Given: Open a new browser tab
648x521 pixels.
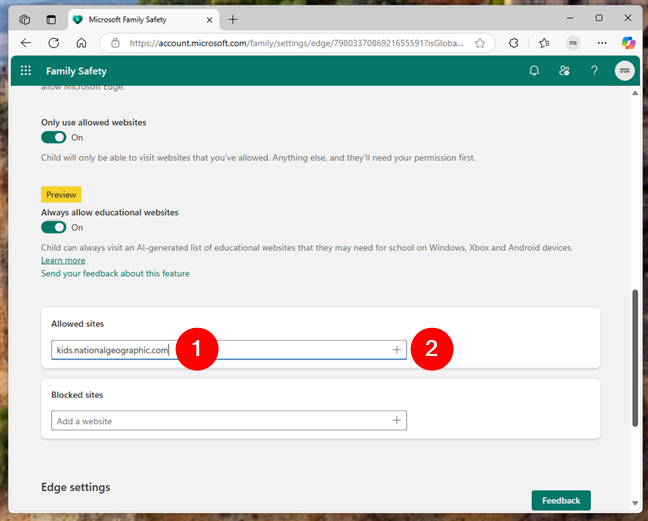Looking at the screenshot, I should pyautogui.click(x=233, y=18).
